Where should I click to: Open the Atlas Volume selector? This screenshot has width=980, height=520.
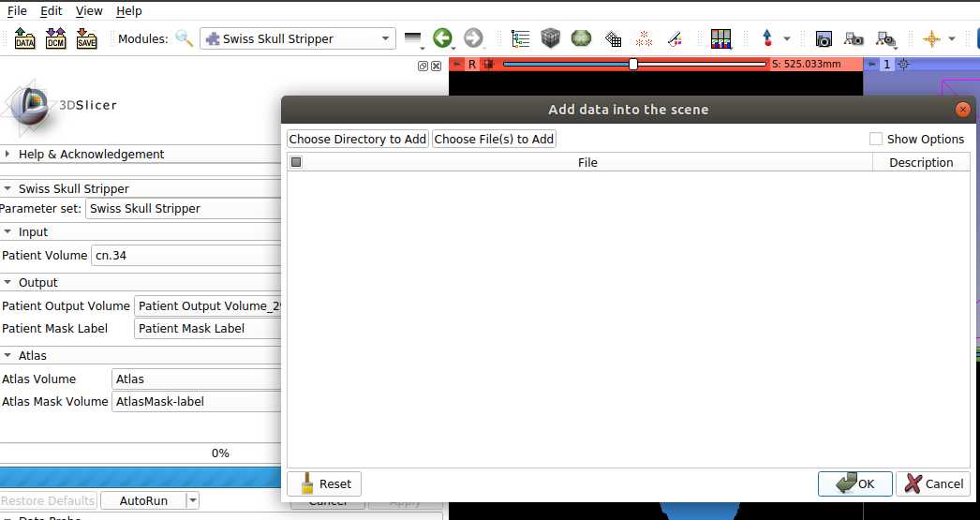[197, 379]
